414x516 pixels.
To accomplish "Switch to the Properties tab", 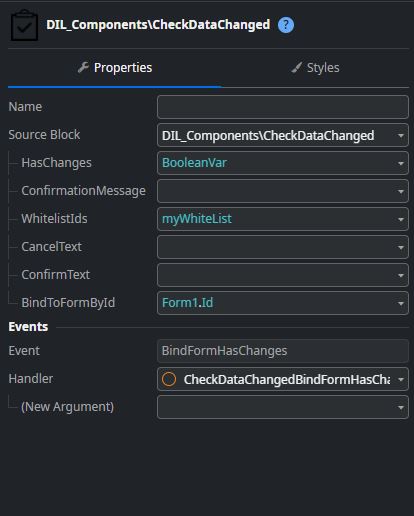I will coord(115,68).
